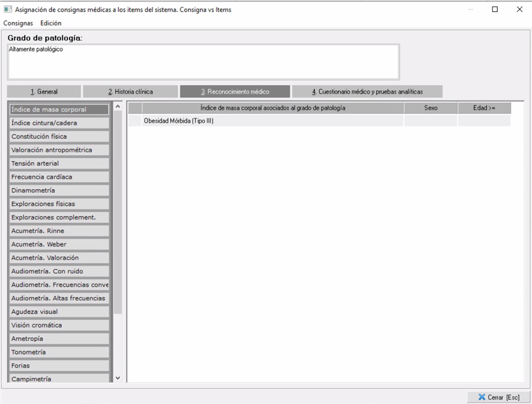Select the Obesidad Mórbida (Tipo III) row
This screenshot has height=404, width=532.
click(272, 121)
